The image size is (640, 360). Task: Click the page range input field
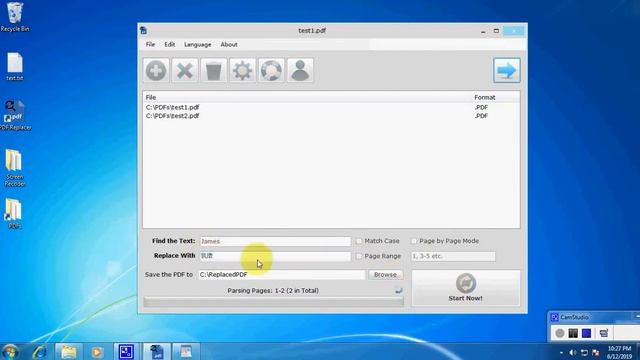tap(453, 256)
